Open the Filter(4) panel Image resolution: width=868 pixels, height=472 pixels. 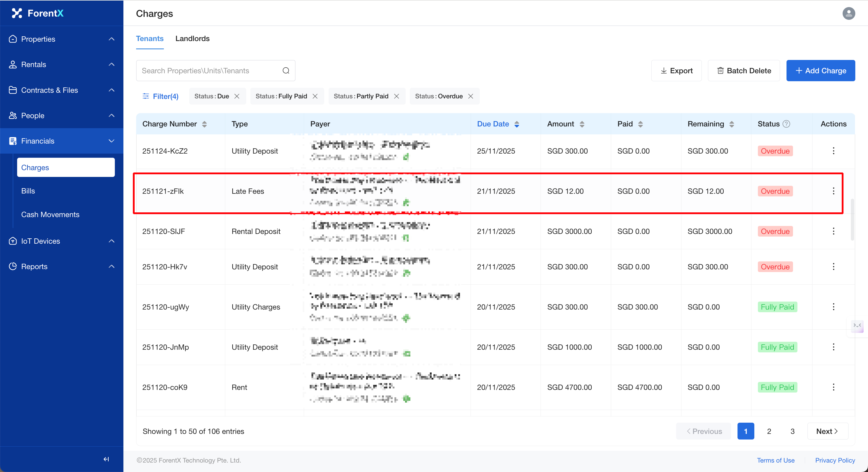[x=160, y=96]
